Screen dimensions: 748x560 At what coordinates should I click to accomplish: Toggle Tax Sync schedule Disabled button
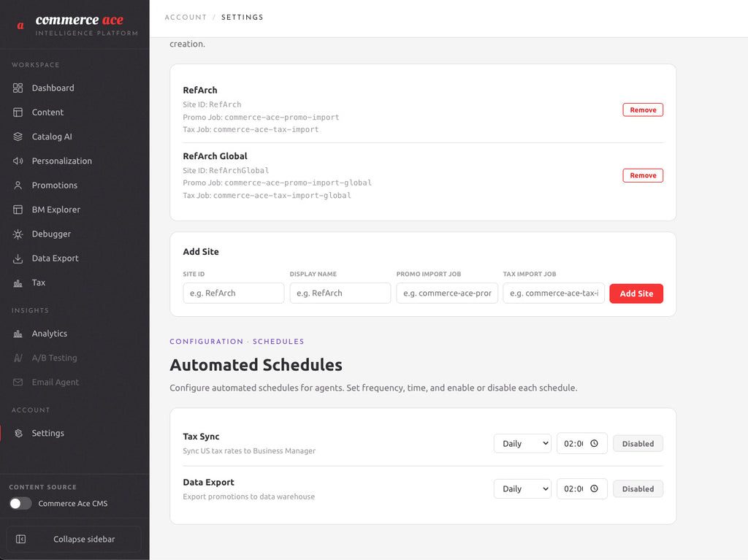click(638, 444)
